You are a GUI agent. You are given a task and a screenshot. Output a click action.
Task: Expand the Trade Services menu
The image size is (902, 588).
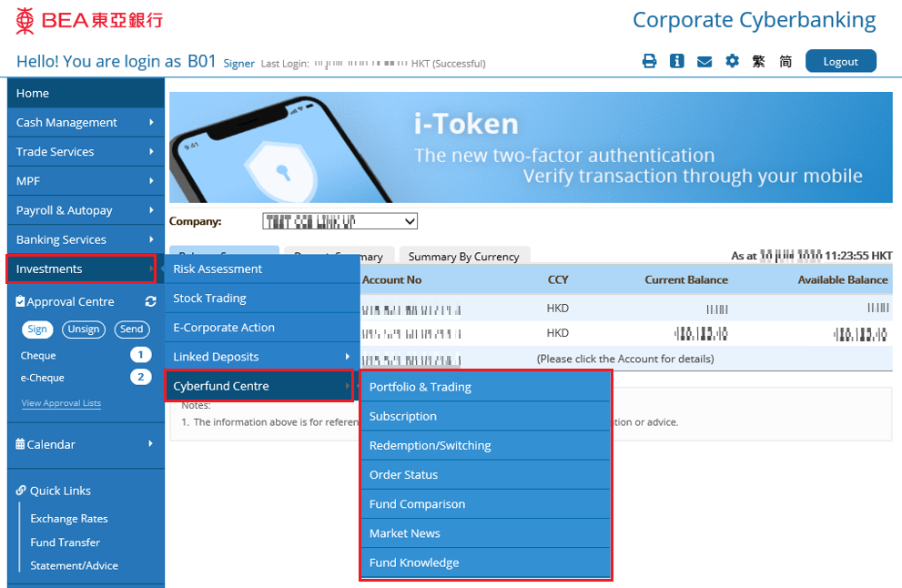tap(86, 152)
